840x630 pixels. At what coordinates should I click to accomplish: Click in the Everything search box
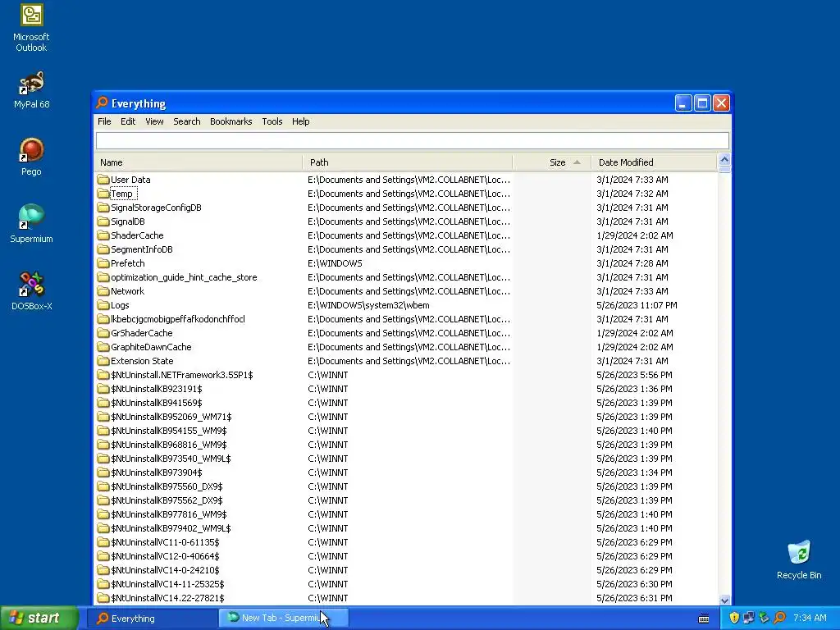[x=412, y=141]
